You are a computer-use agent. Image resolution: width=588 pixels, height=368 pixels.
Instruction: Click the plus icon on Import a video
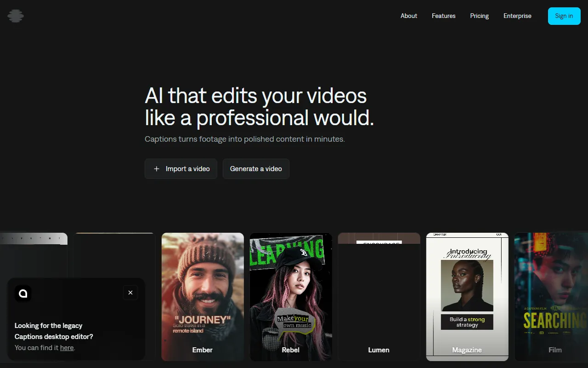(157, 169)
